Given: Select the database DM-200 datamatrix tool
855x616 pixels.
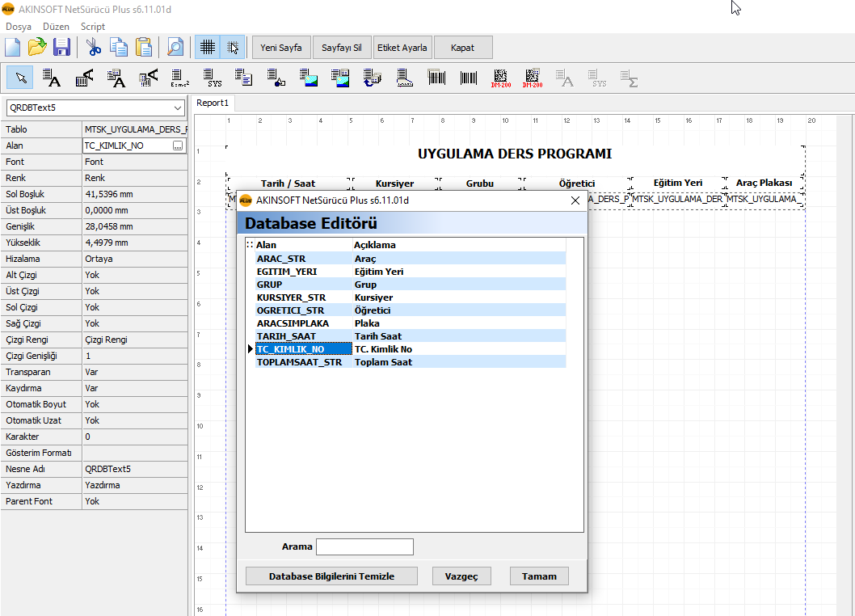Looking at the screenshot, I should click(x=533, y=78).
